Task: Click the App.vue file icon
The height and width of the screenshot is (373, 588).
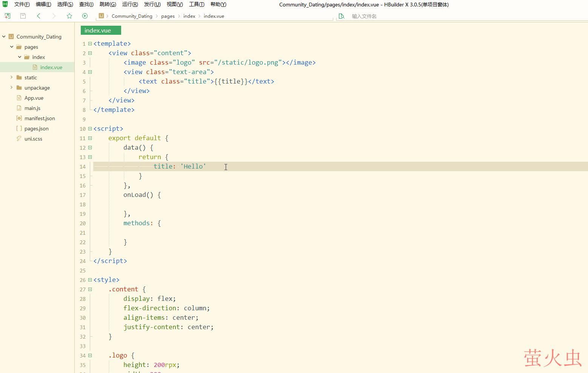Action: click(x=19, y=98)
